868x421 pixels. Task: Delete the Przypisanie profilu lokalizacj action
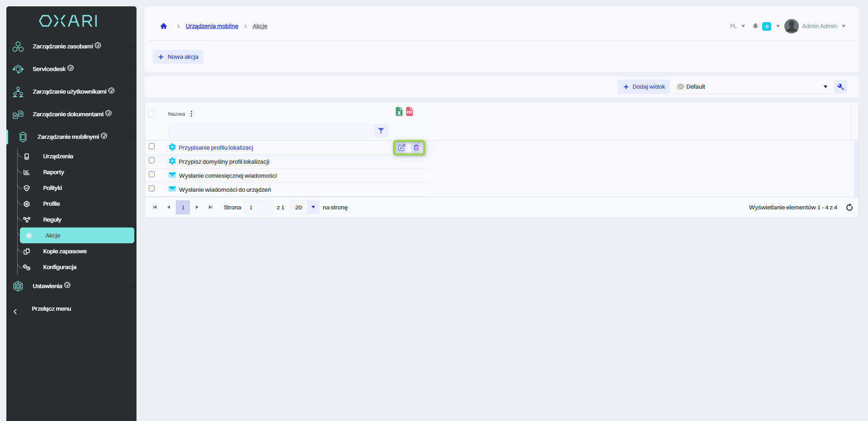coord(416,147)
